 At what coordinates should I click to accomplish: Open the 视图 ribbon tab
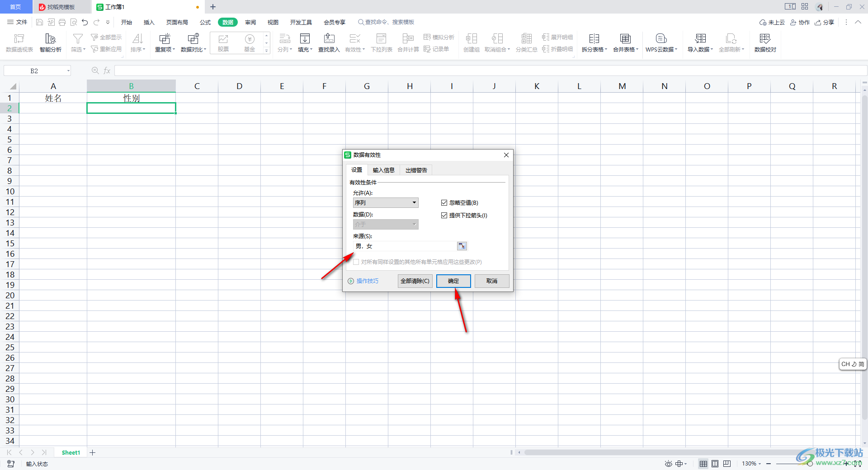[273, 22]
